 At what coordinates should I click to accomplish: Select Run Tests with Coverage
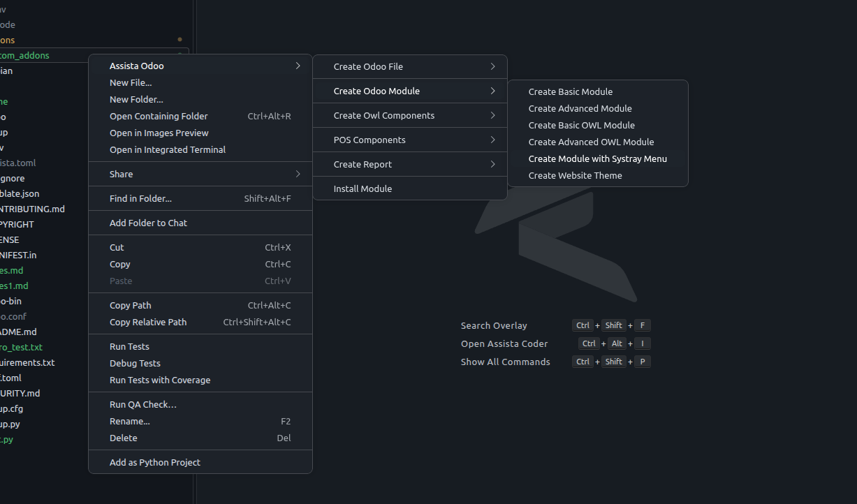(200, 380)
